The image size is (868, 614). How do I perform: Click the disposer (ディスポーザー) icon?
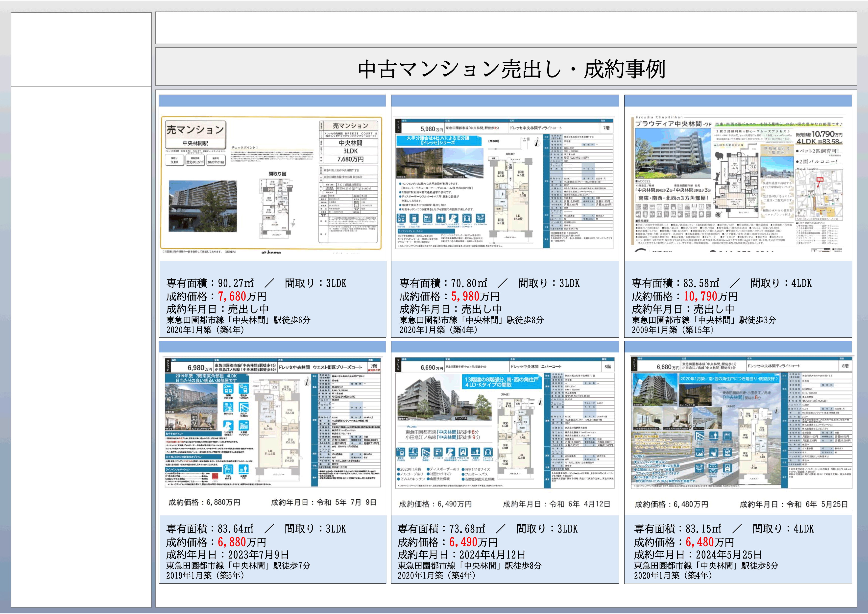coord(481,219)
